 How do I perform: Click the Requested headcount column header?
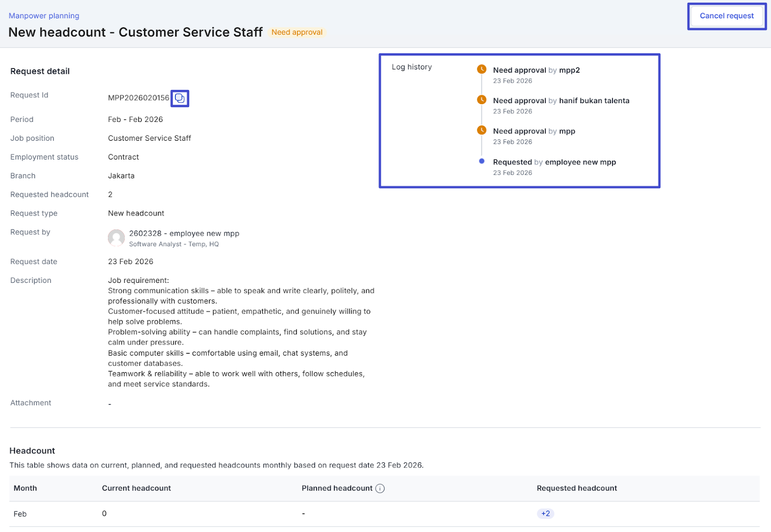[576, 488]
